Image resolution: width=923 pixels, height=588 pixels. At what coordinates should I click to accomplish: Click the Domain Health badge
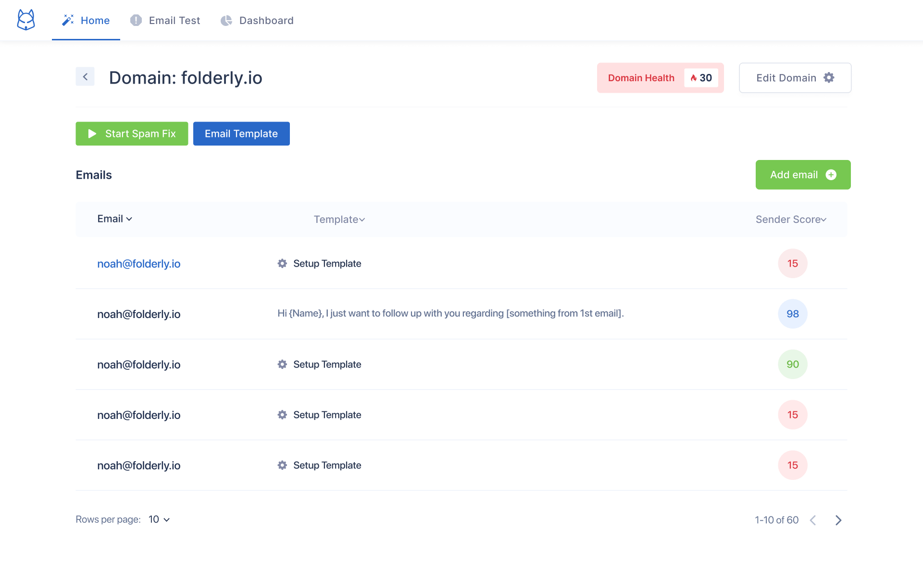click(660, 78)
